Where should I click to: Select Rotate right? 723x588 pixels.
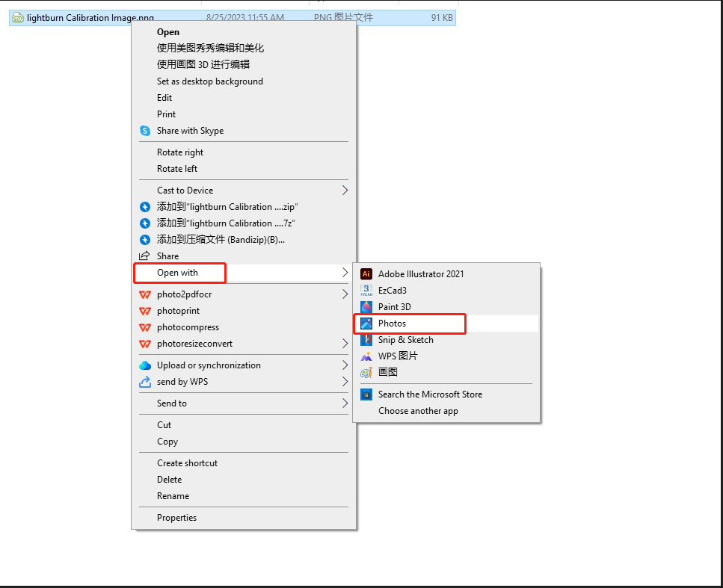pyautogui.click(x=244, y=152)
